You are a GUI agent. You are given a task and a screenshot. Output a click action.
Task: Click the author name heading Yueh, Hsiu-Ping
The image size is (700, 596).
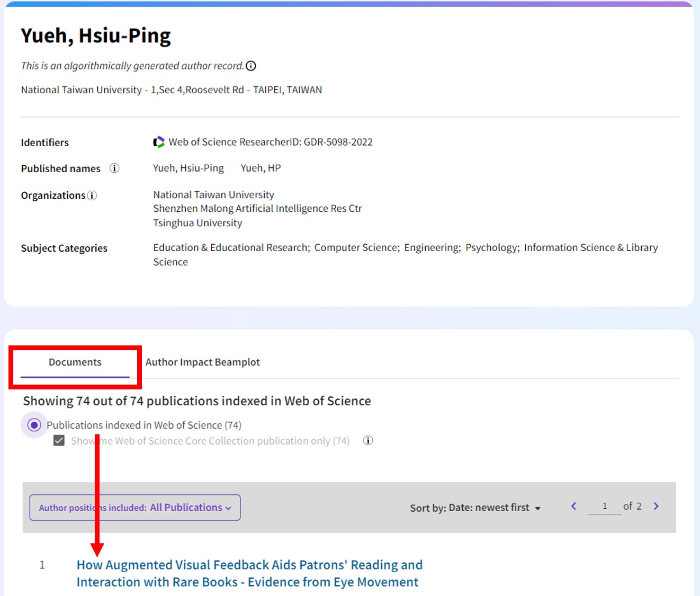tap(96, 35)
